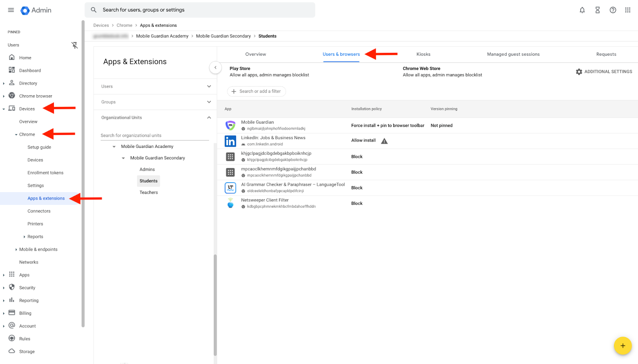Screen dimensions: 638x364
Task: Expand Mobile & endpoints submenu arrow
Action: tap(16, 250)
